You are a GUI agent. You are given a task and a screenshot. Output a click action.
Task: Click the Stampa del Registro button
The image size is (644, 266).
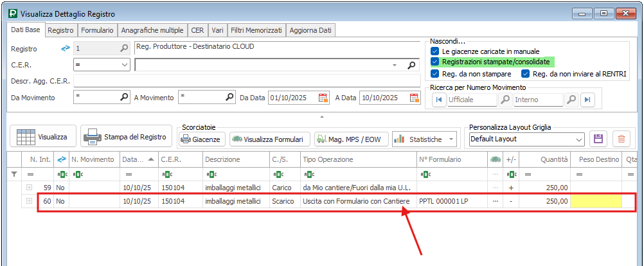tap(127, 137)
